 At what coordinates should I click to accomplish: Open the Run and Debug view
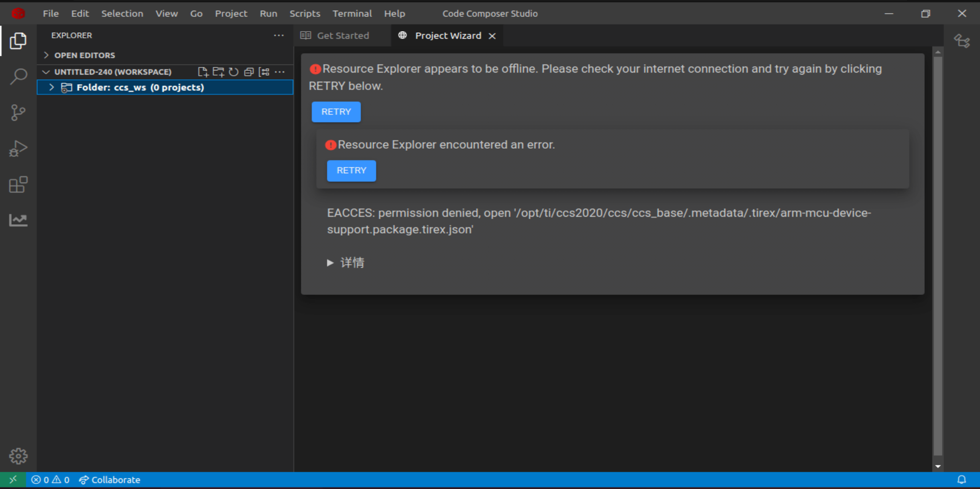click(18, 149)
